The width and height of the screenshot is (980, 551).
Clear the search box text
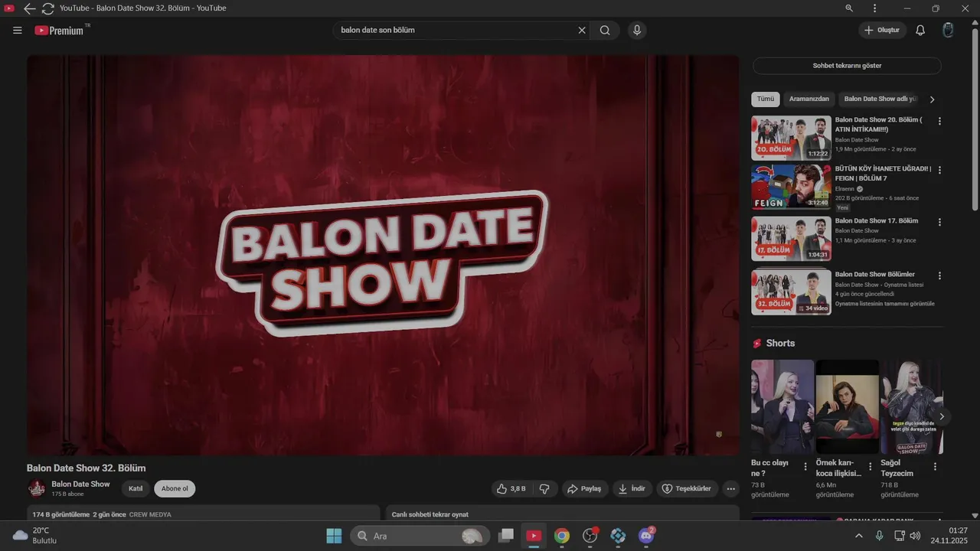582,31
